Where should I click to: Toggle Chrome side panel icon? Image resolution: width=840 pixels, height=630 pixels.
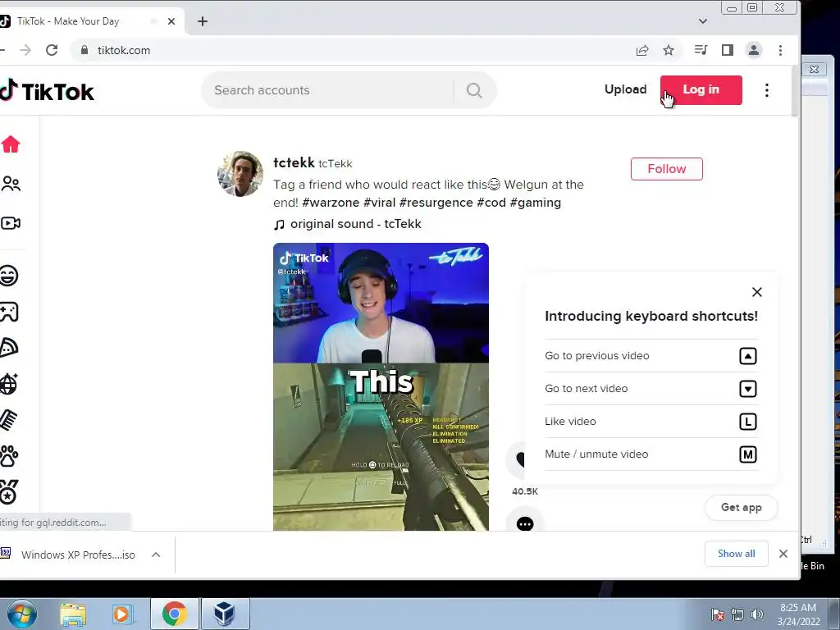727,50
